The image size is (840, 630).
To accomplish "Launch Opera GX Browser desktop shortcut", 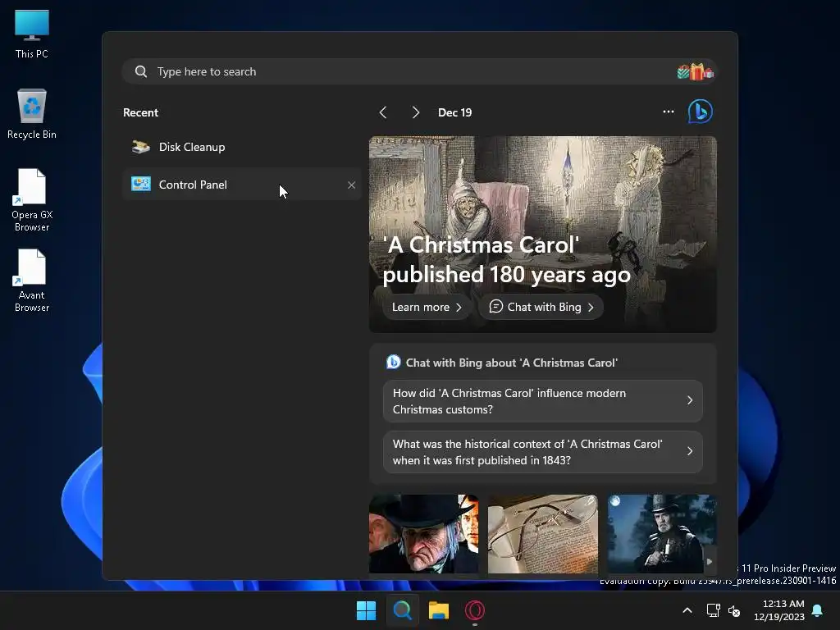I will coord(32,200).
